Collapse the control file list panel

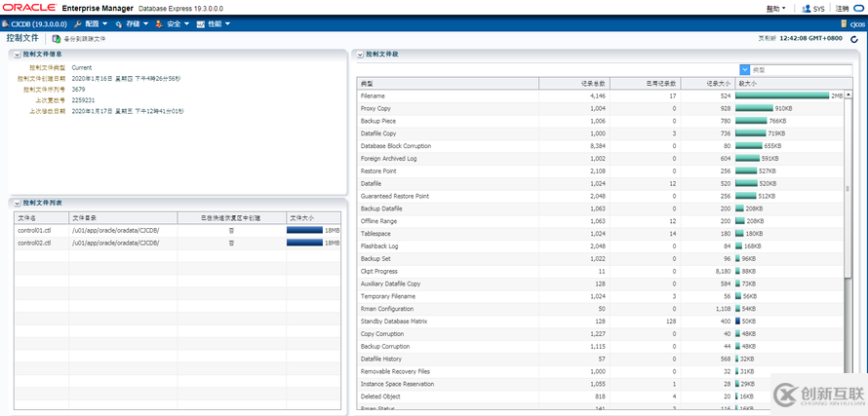point(18,203)
